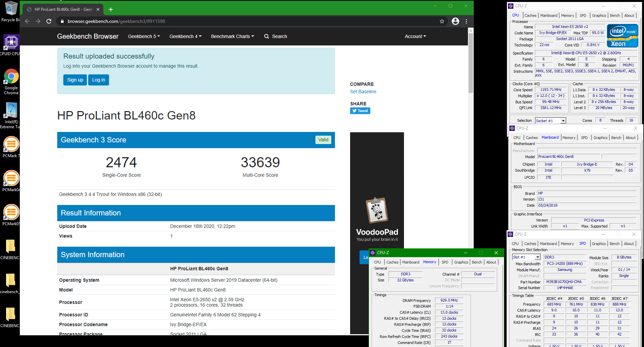Click the Tweet share button

pos(360,111)
